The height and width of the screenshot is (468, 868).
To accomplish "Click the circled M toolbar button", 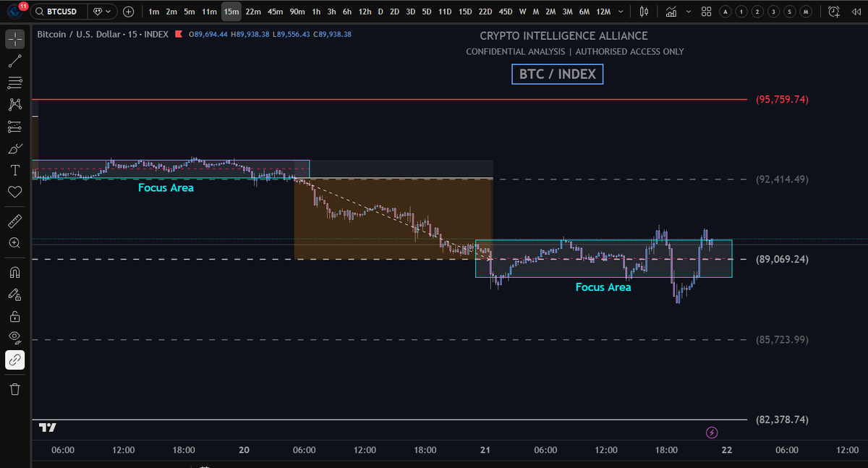I will [x=805, y=12].
